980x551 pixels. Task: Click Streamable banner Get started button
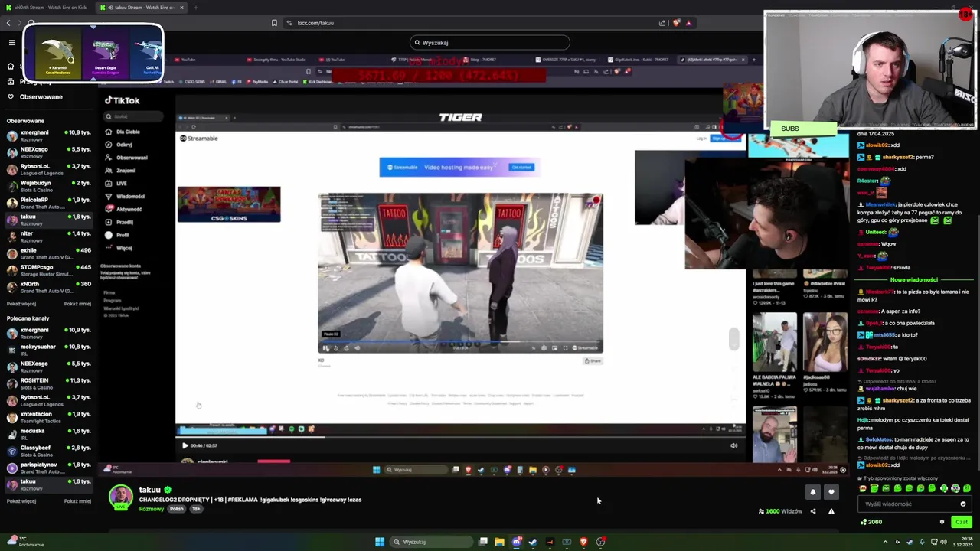pos(521,167)
